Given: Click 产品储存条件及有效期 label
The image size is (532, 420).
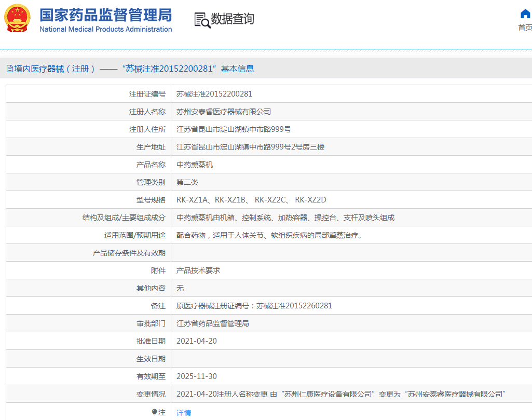Looking at the screenshot, I should (129, 253).
